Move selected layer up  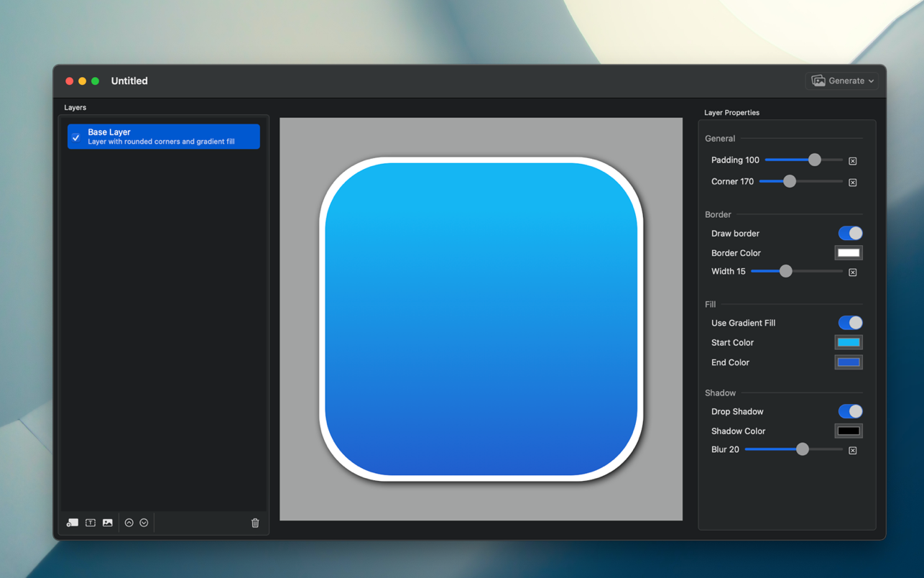[x=129, y=523]
